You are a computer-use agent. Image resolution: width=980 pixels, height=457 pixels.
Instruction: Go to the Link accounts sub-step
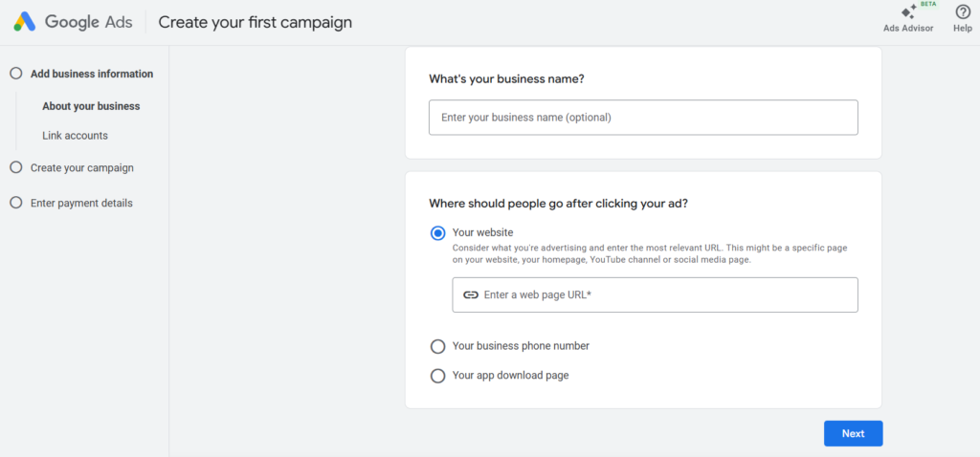[75, 136]
